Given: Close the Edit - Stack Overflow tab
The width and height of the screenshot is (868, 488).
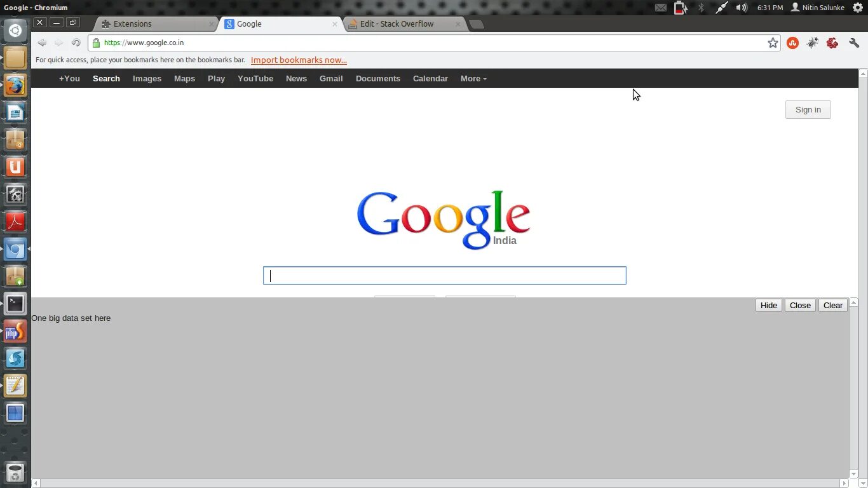Looking at the screenshot, I should pyautogui.click(x=458, y=24).
